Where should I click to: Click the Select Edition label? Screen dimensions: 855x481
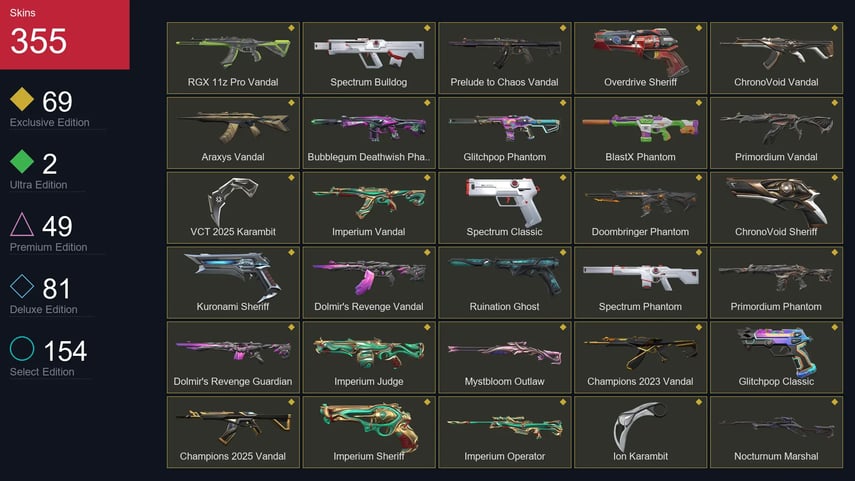pyautogui.click(x=42, y=372)
